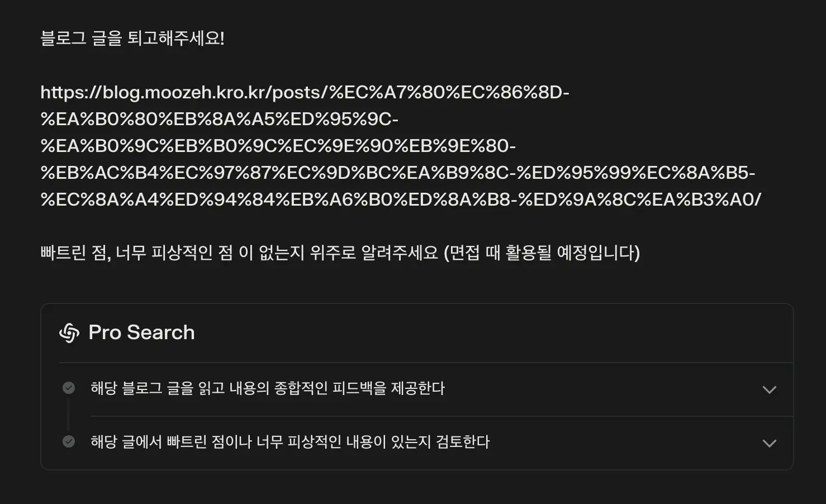Click the URL line starting with %EC%8A%A4%ED%94%84

401,199
